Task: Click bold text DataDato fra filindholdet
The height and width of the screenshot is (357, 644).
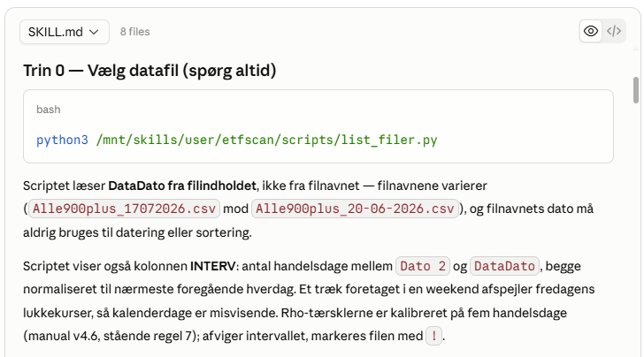Action: pyautogui.click(x=182, y=186)
